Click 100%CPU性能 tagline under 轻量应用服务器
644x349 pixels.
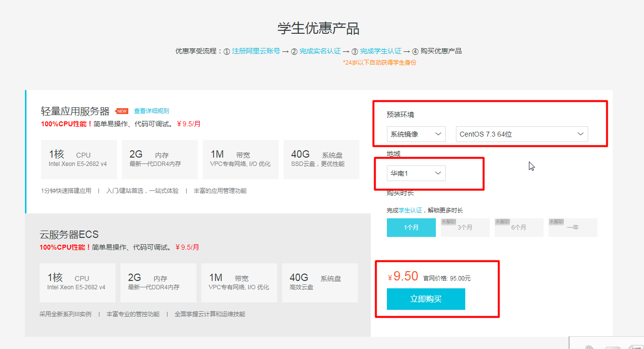point(67,124)
